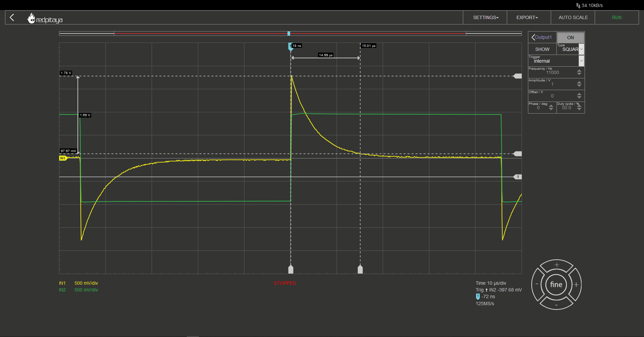Increase Frequency with the up arrow
Image resolution: width=644 pixels, height=337 pixels.
tap(579, 70)
